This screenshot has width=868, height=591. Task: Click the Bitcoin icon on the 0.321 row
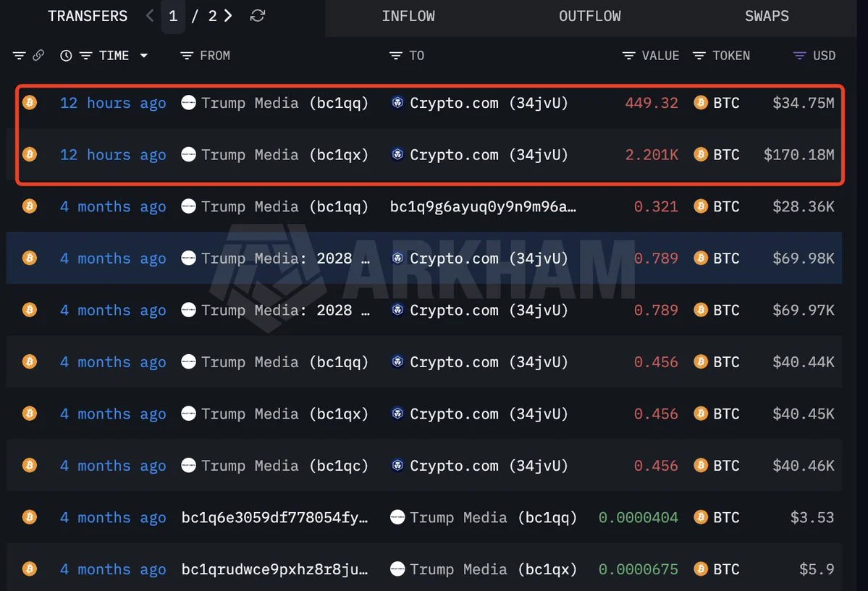pyautogui.click(x=30, y=206)
